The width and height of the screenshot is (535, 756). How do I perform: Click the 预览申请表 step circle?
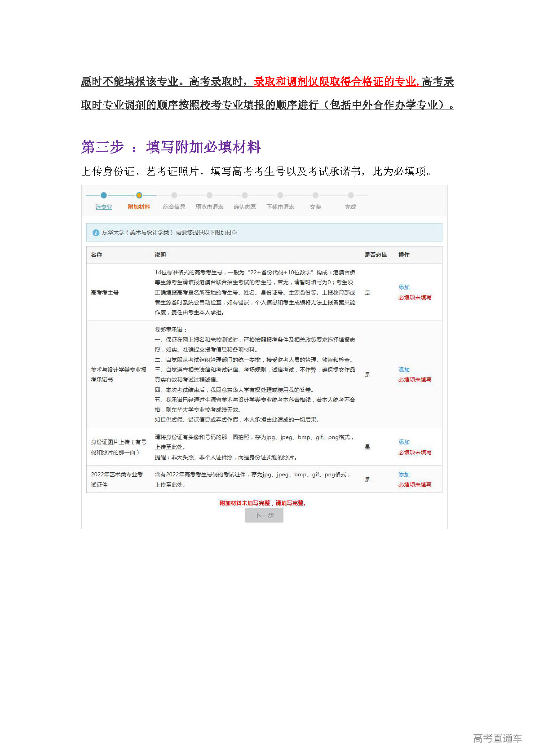click(209, 195)
